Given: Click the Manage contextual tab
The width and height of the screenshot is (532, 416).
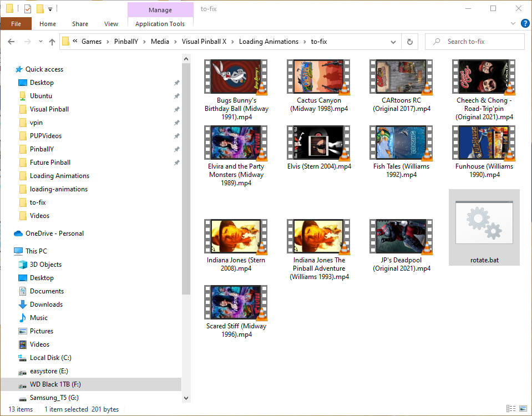Looking at the screenshot, I should 160,10.
